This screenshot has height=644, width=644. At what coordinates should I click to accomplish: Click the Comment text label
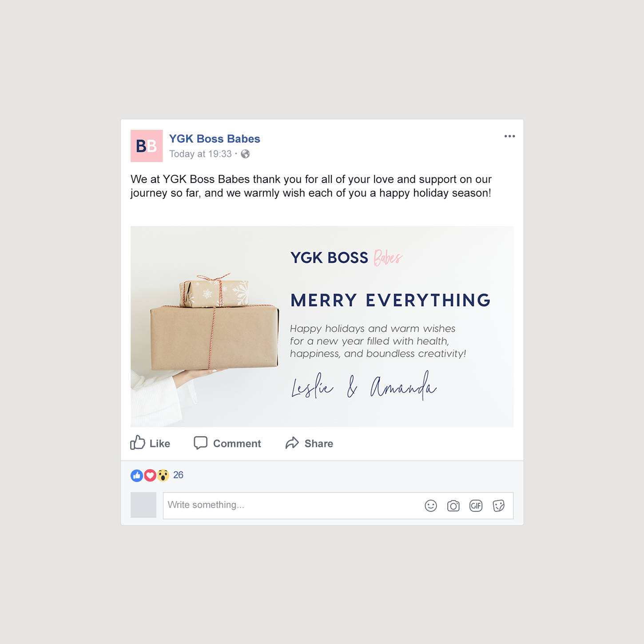pyautogui.click(x=237, y=444)
